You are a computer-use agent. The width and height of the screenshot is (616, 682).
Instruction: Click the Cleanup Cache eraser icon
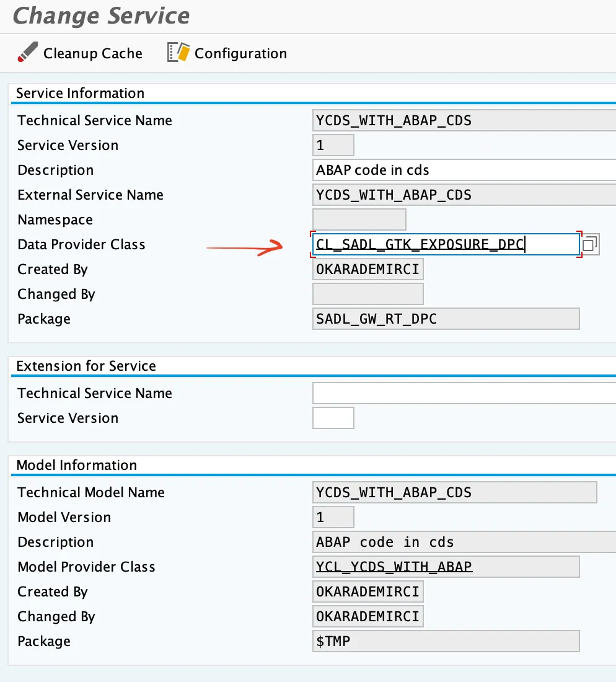[x=27, y=53]
